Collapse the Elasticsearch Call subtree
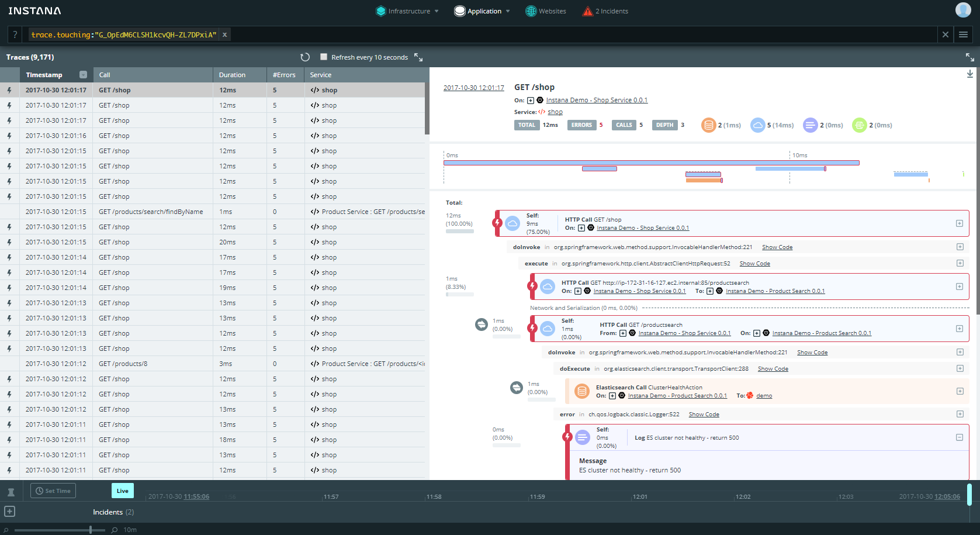The image size is (980, 535). [x=517, y=387]
